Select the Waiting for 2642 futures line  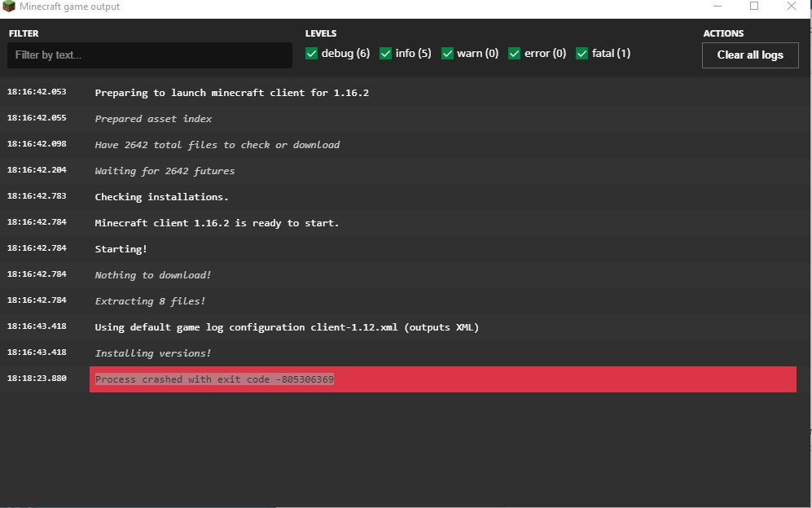pyautogui.click(x=165, y=171)
